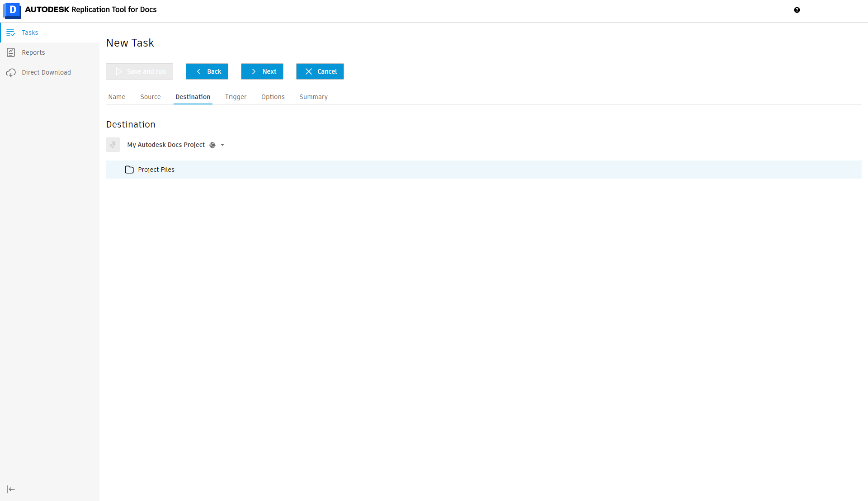Collapse the sidebar with the arrow icon

pos(11,489)
